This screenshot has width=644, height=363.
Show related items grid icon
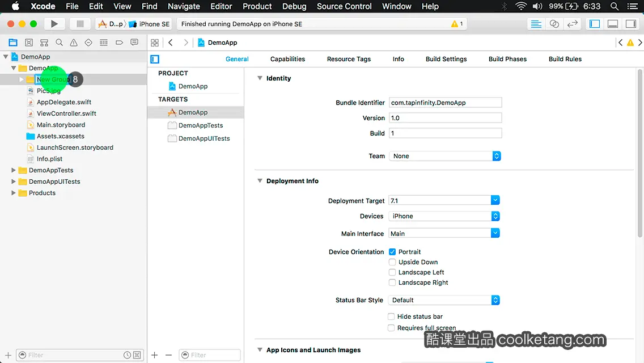pyautogui.click(x=155, y=43)
